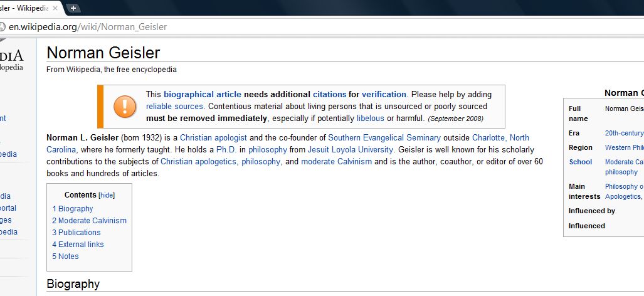
Task: Open the moderate Calvinism link in paragraph
Action: [336, 161]
